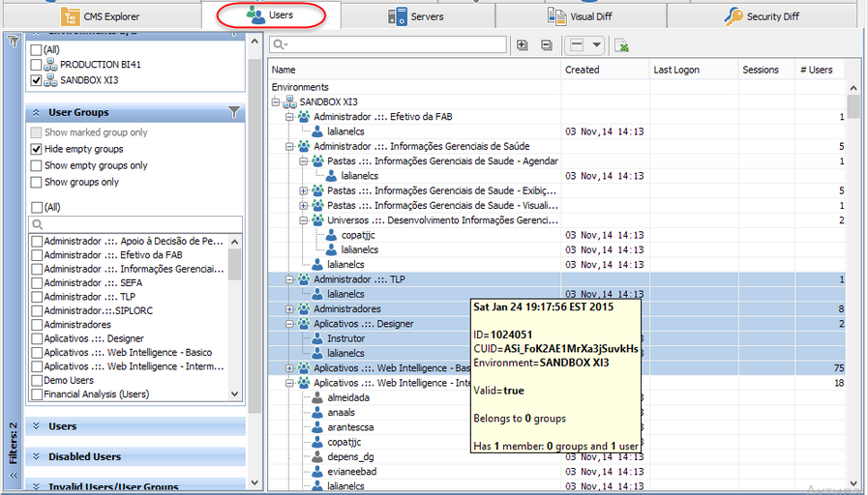The height and width of the screenshot is (495, 868).
Task: Enable Show groups only checkbox
Action: (36, 182)
